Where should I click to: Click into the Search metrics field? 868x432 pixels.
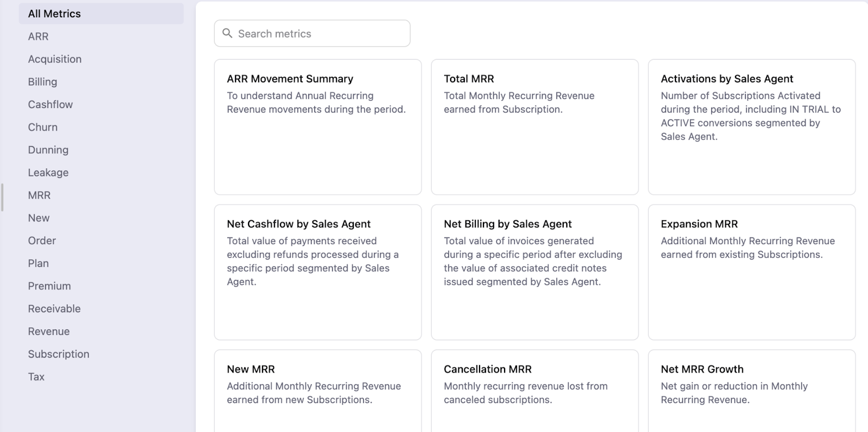click(320, 34)
